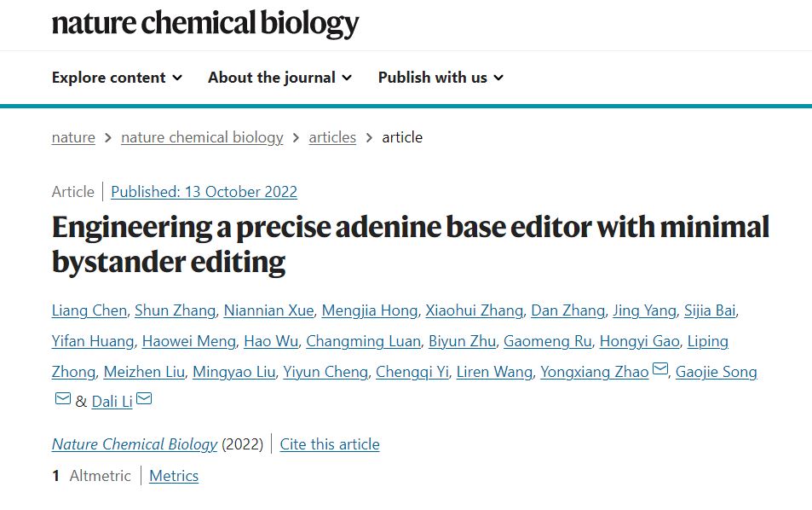
Task: Open author Yongxiang Zhao's details
Action: click(595, 372)
